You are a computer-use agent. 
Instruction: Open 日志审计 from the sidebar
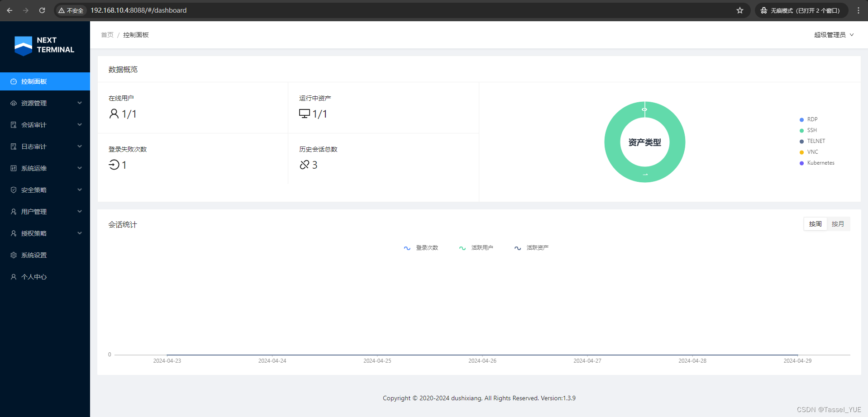coord(33,146)
